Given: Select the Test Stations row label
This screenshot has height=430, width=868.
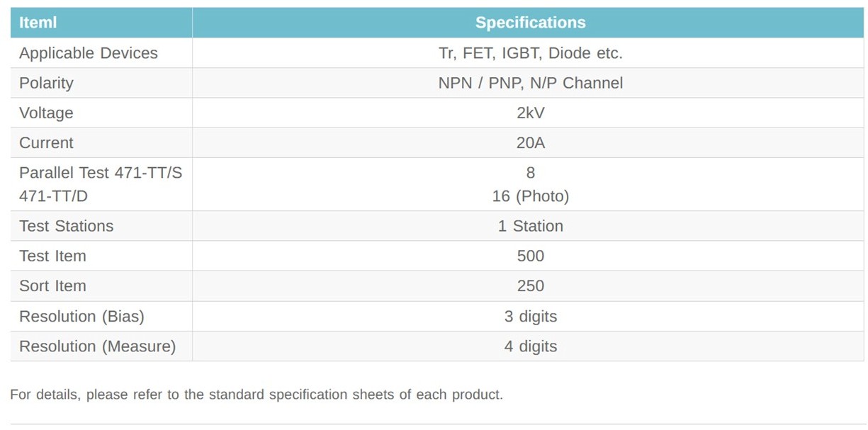Looking at the screenshot, I should (66, 226).
